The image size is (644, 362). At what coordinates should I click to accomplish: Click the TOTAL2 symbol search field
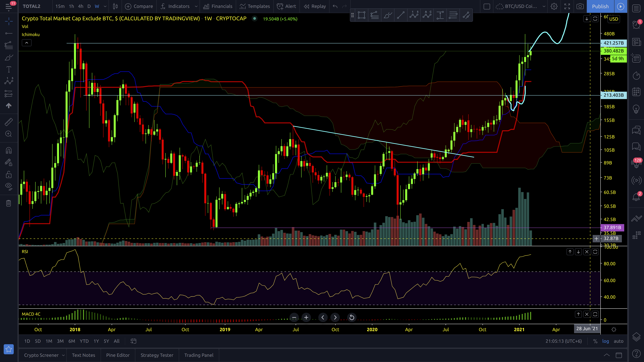click(32, 6)
